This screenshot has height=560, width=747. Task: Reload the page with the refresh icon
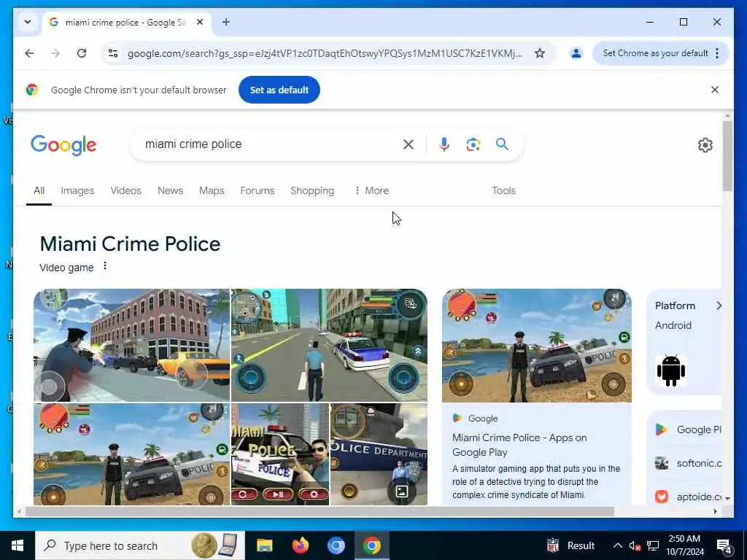(x=82, y=53)
